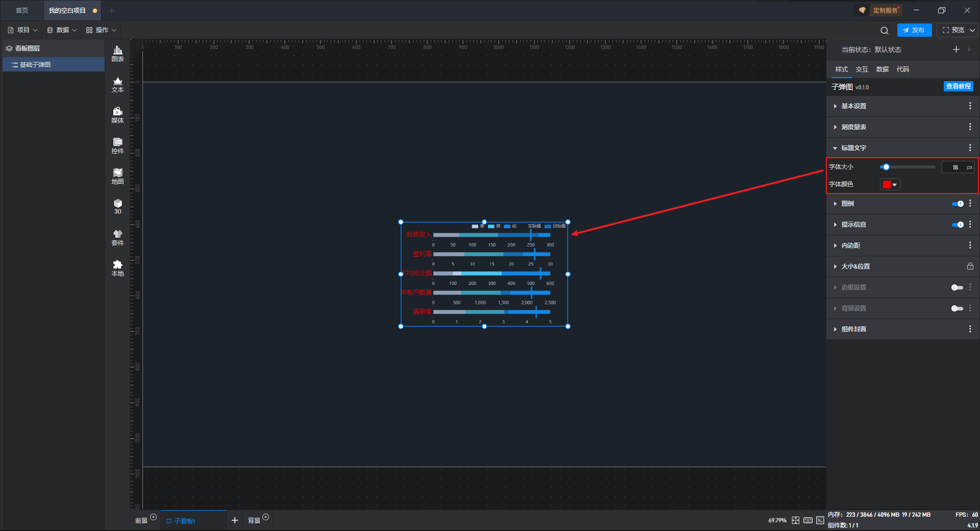Open the 地图 map components
The height and width of the screenshot is (531, 980).
pyautogui.click(x=117, y=177)
